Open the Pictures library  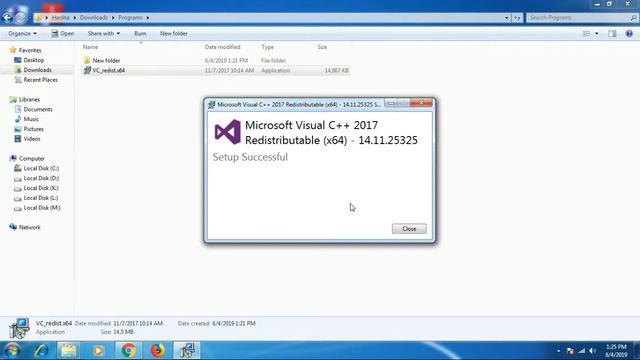[33, 129]
